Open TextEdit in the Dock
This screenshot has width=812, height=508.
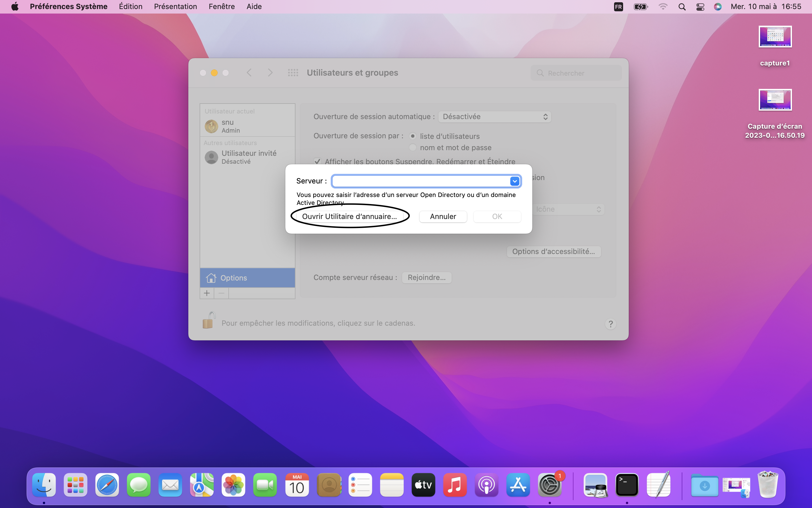[658, 485]
